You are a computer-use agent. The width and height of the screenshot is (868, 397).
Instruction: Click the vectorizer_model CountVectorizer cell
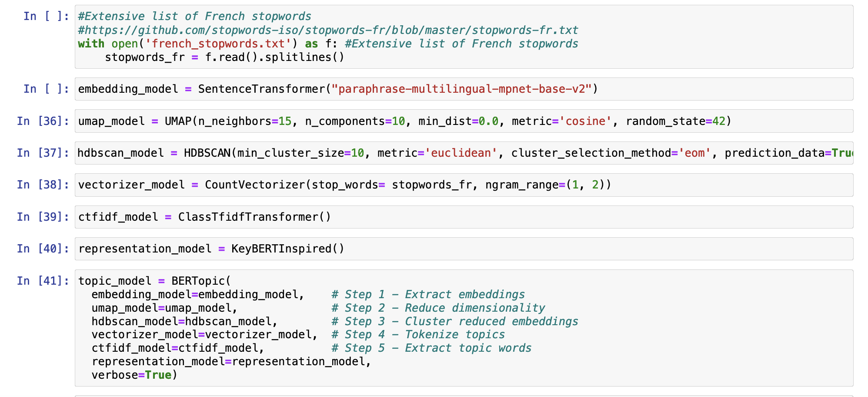464,185
